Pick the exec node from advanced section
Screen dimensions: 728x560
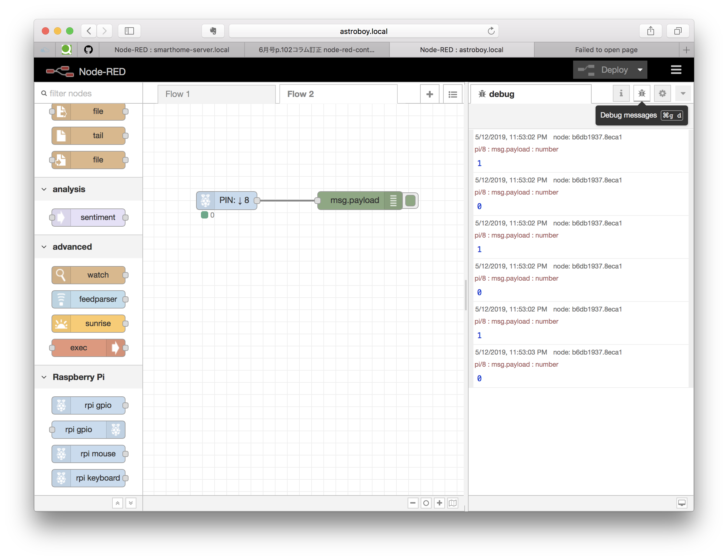[88, 348]
